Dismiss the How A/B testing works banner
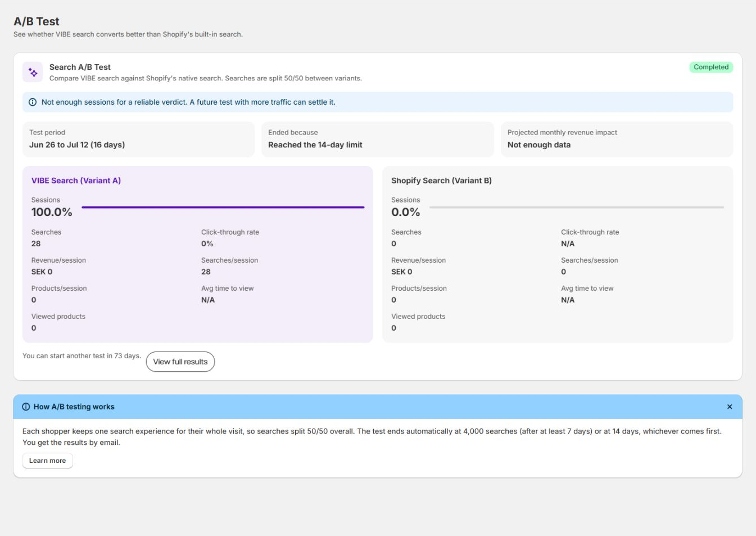756x536 pixels. pos(730,407)
